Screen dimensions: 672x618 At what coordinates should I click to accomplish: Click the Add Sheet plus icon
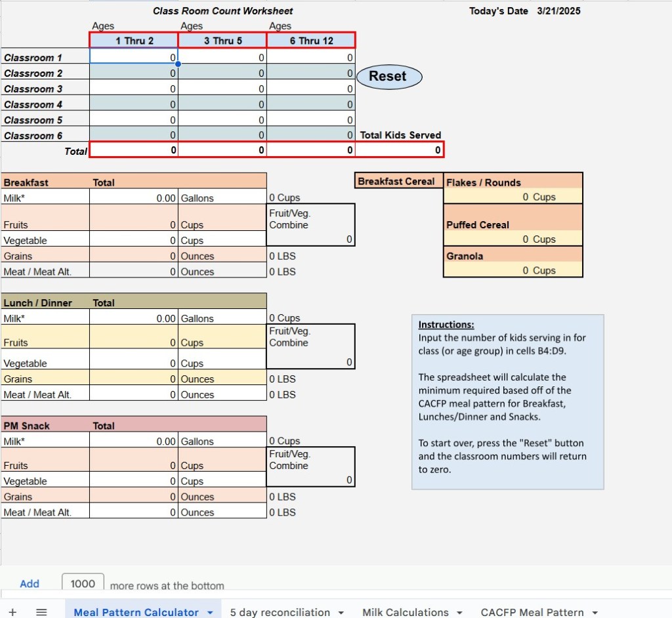12,612
